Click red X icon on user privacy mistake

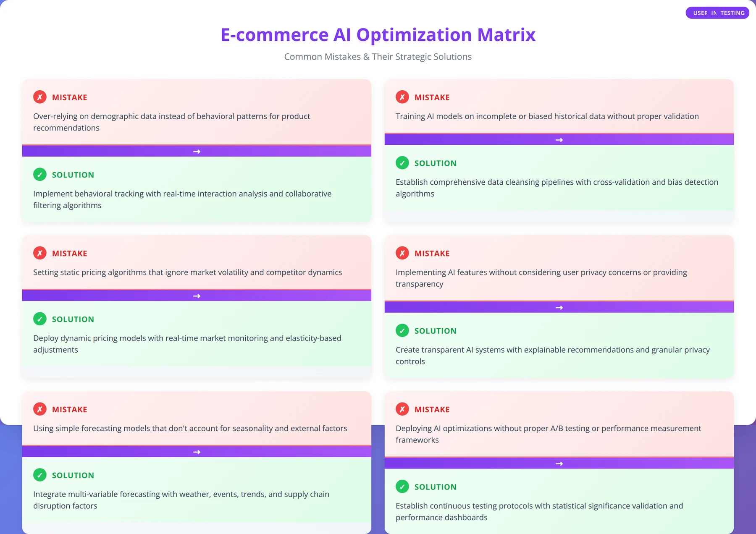tap(402, 253)
